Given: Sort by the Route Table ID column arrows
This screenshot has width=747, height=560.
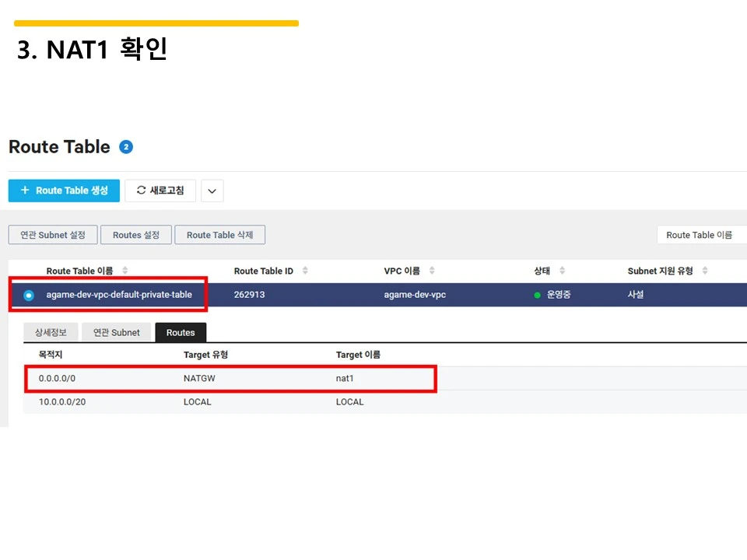Looking at the screenshot, I should pos(304,271).
